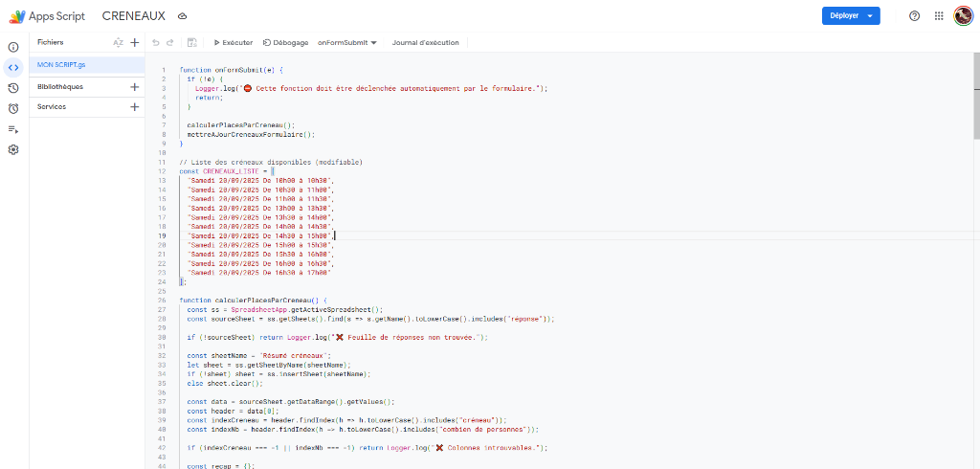
Task: Open project history icon in sidebar
Action: click(x=13, y=88)
